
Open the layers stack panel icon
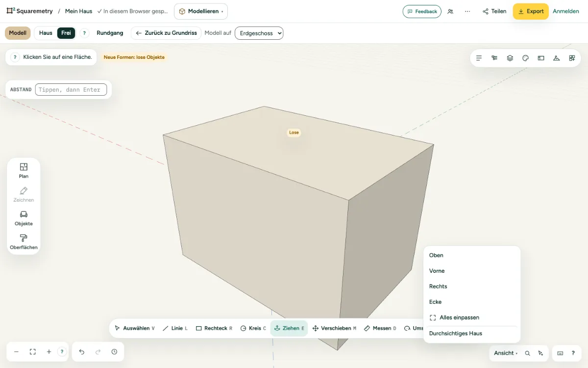pyautogui.click(x=510, y=58)
